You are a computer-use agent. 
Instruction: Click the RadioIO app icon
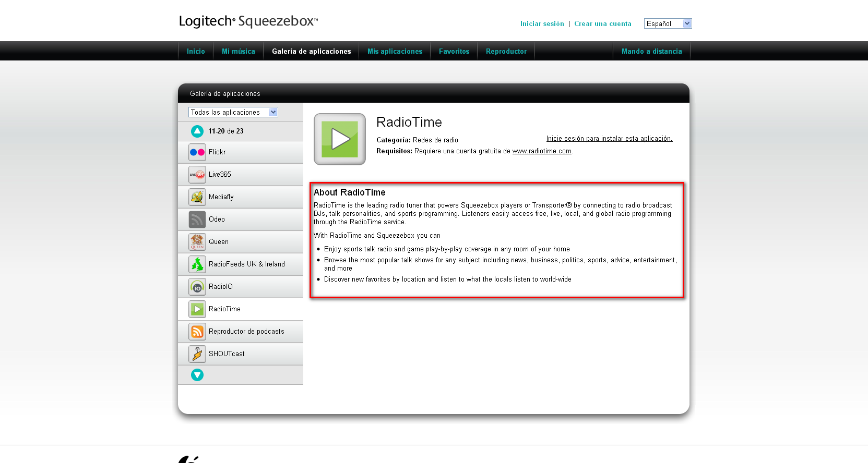pyautogui.click(x=197, y=287)
